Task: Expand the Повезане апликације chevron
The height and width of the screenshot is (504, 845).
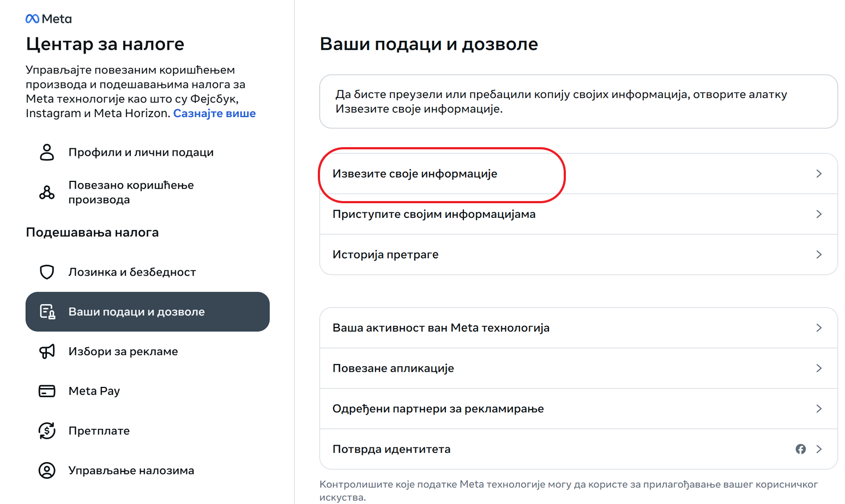Action: click(819, 368)
